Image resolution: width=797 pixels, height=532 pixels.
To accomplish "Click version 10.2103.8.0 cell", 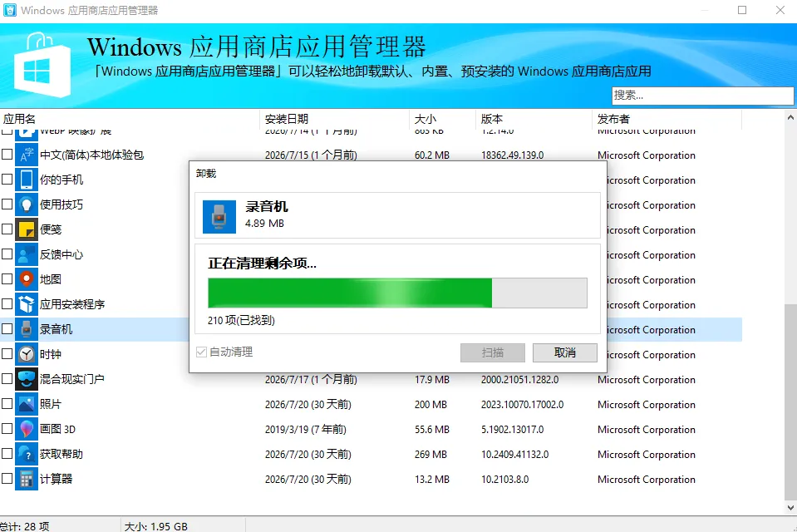I will (x=504, y=480).
